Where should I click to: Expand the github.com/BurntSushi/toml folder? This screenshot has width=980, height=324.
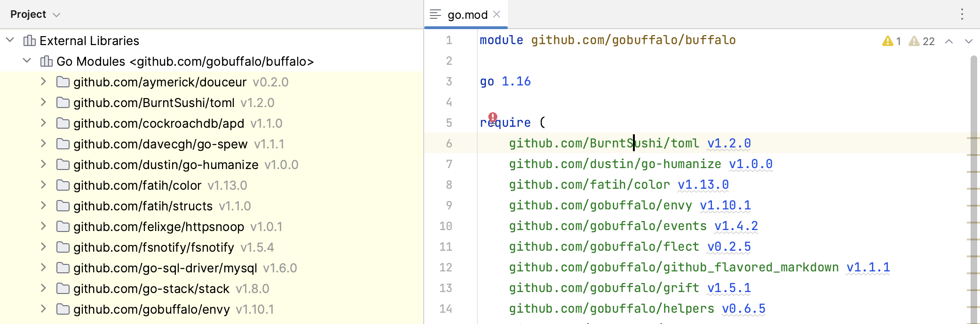coord(43,102)
